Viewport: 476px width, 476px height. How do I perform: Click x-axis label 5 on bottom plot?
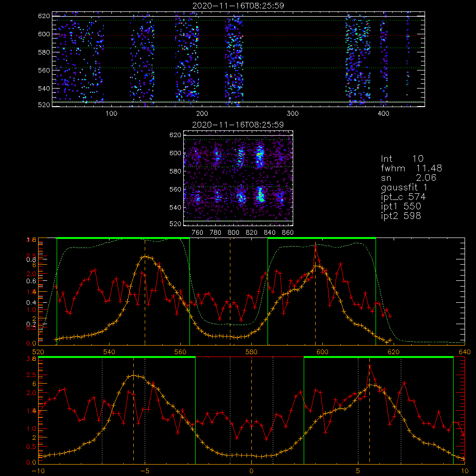coord(358,471)
